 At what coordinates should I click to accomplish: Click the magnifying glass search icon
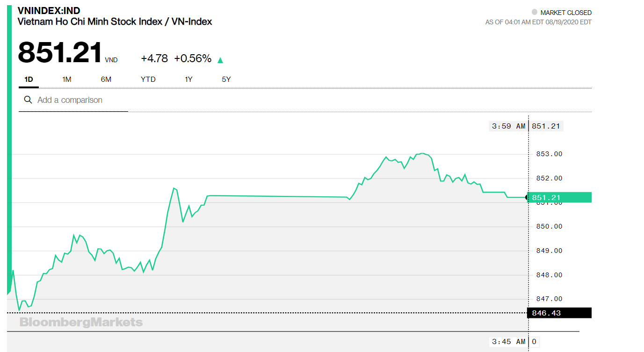click(x=28, y=100)
